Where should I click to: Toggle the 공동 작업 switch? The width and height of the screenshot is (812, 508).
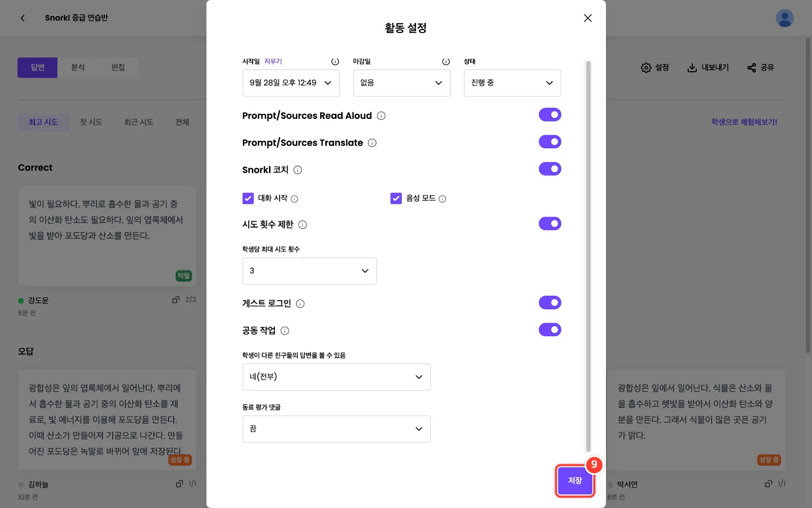(x=550, y=330)
